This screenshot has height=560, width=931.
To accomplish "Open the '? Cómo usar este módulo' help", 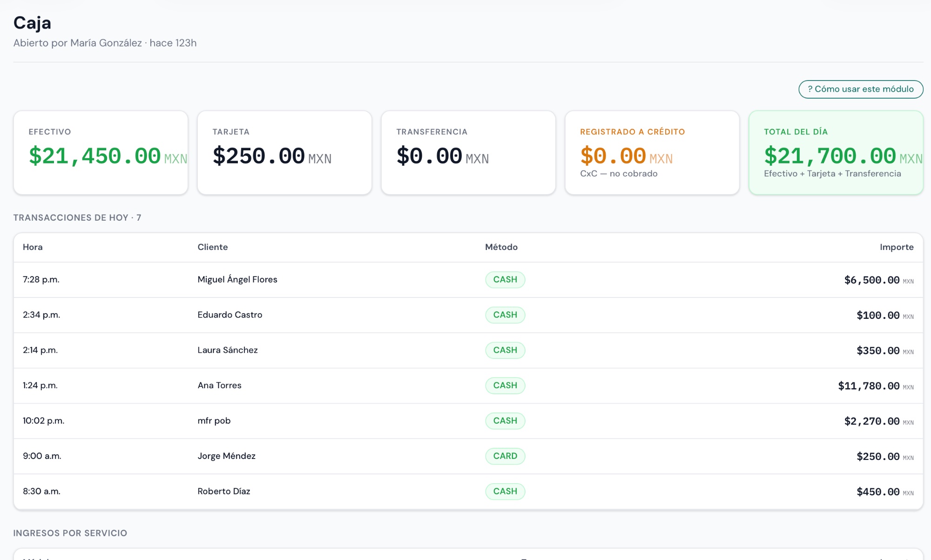I will [860, 89].
